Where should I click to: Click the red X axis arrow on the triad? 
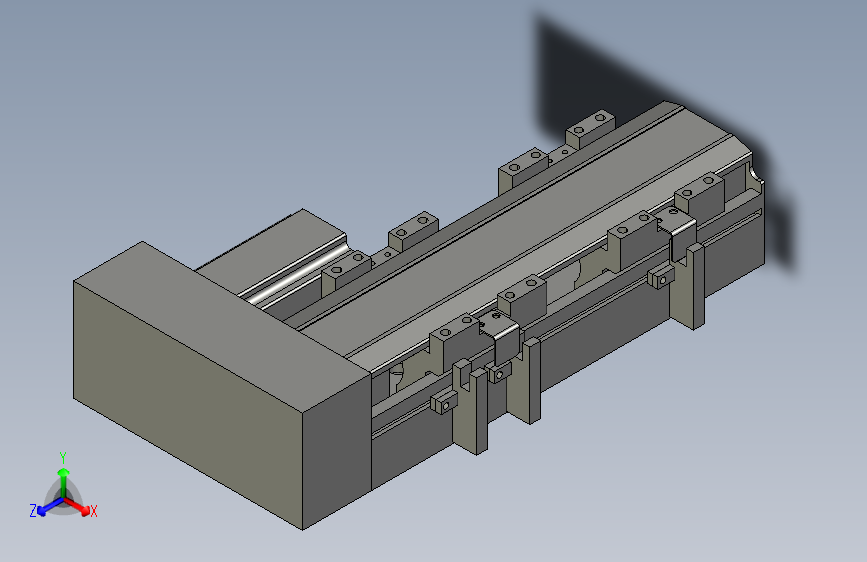pos(77,506)
